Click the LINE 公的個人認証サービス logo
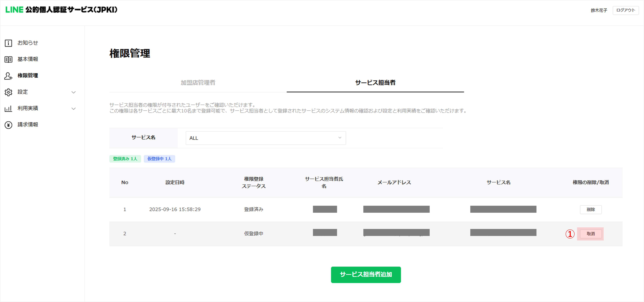This screenshot has width=644, height=302. pos(61,10)
